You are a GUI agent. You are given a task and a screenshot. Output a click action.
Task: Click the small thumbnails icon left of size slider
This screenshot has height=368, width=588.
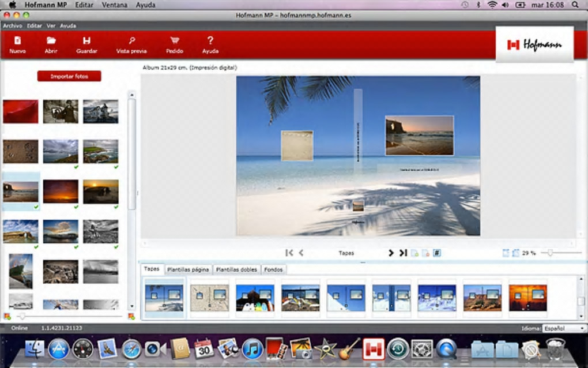7,317
